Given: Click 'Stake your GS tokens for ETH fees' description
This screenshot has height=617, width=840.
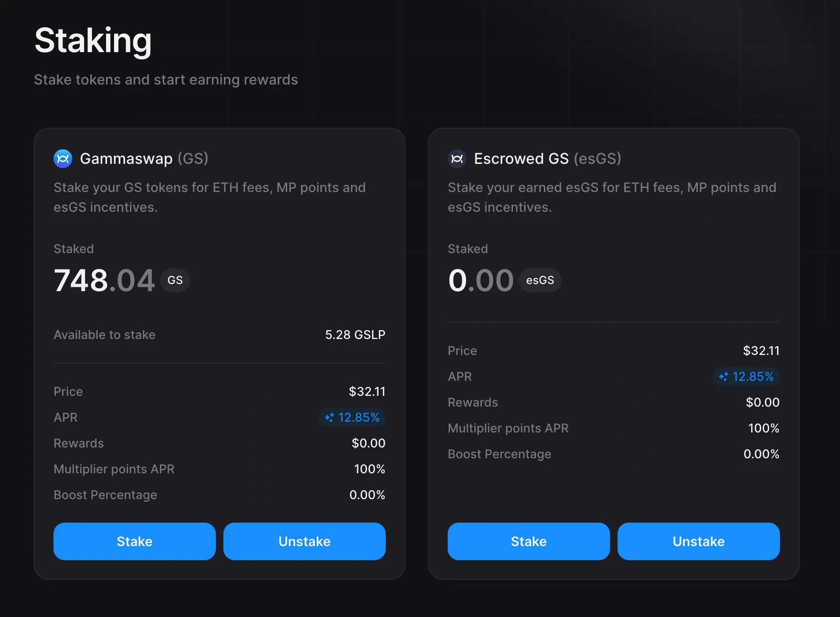Looking at the screenshot, I should 209,197.
